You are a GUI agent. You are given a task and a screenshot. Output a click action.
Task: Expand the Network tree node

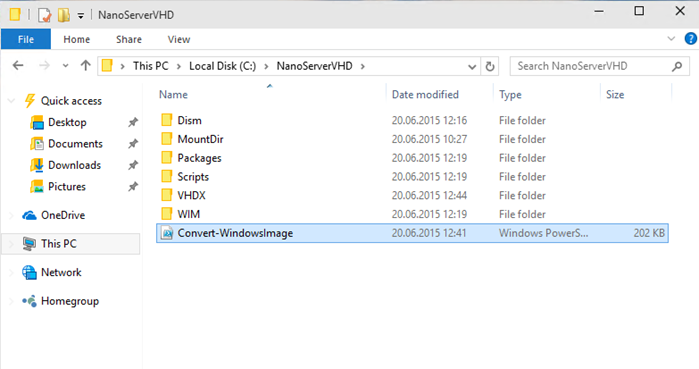[11, 272]
